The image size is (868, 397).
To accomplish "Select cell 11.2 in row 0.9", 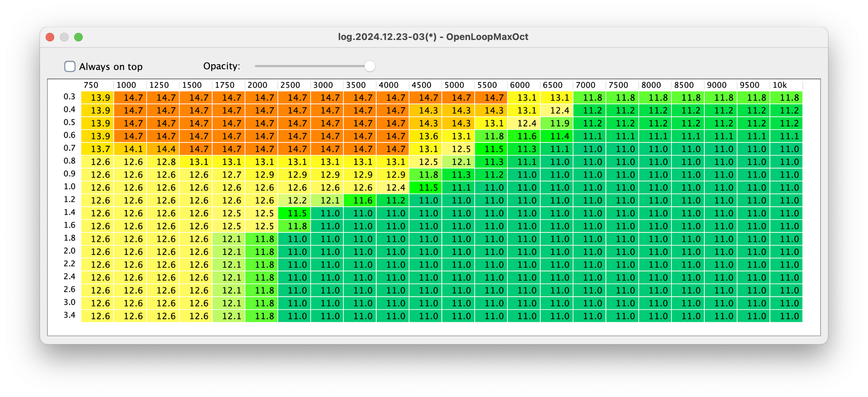I will click(x=491, y=175).
